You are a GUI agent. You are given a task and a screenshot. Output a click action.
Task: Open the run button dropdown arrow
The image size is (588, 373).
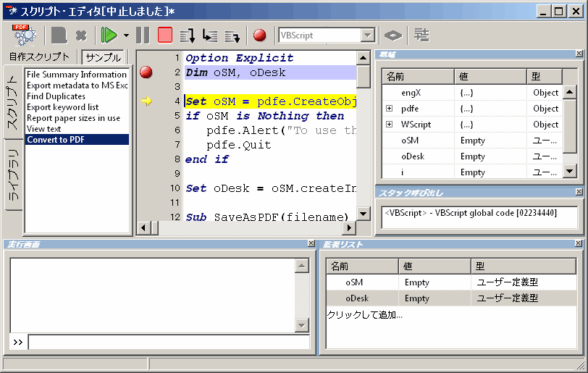127,35
